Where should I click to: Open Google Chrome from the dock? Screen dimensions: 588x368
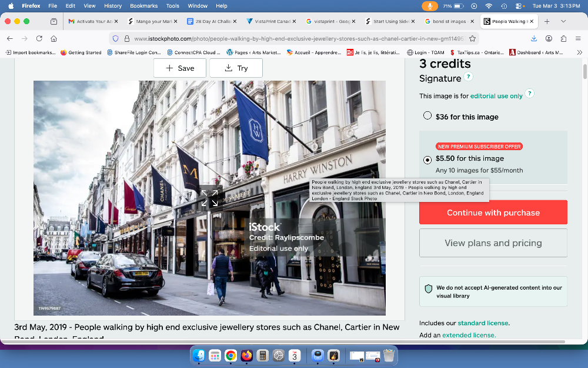(230, 356)
